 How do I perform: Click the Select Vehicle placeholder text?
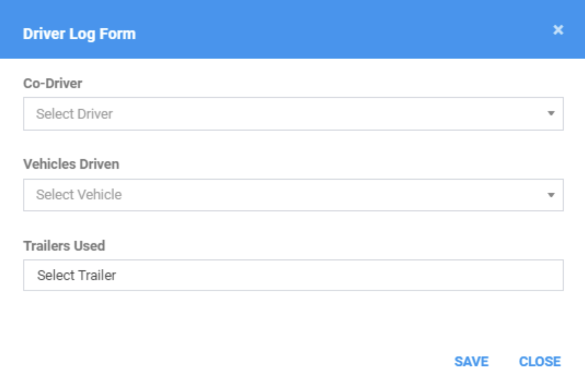[x=79, y=195]
